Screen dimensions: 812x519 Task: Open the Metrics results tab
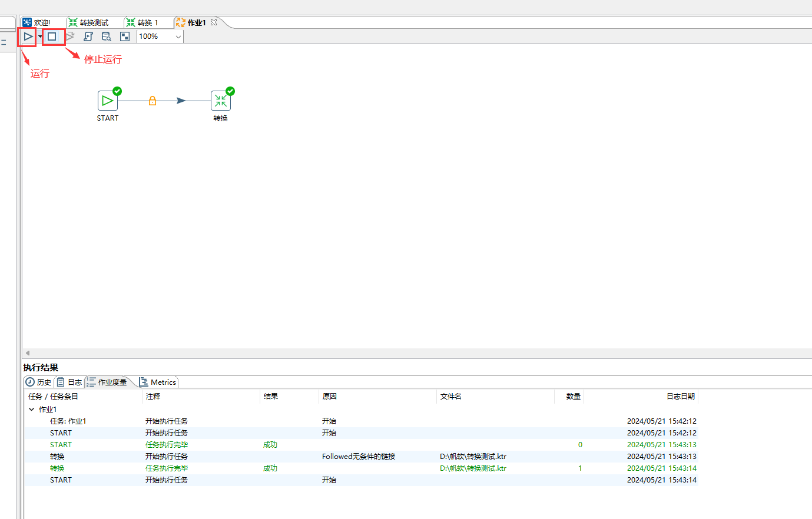pos(158,382)
